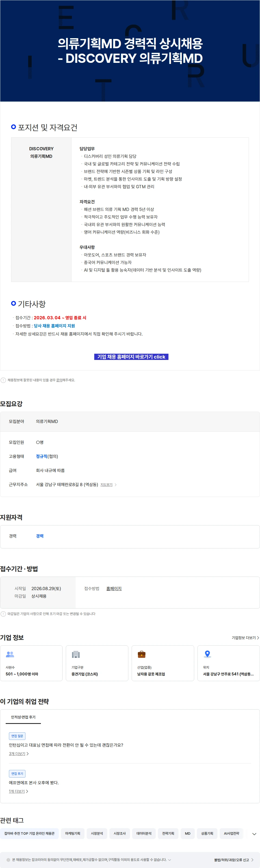Click the 정규직 employment type link
The width and height of the screenshot is (260, 868).
[41, 456]
